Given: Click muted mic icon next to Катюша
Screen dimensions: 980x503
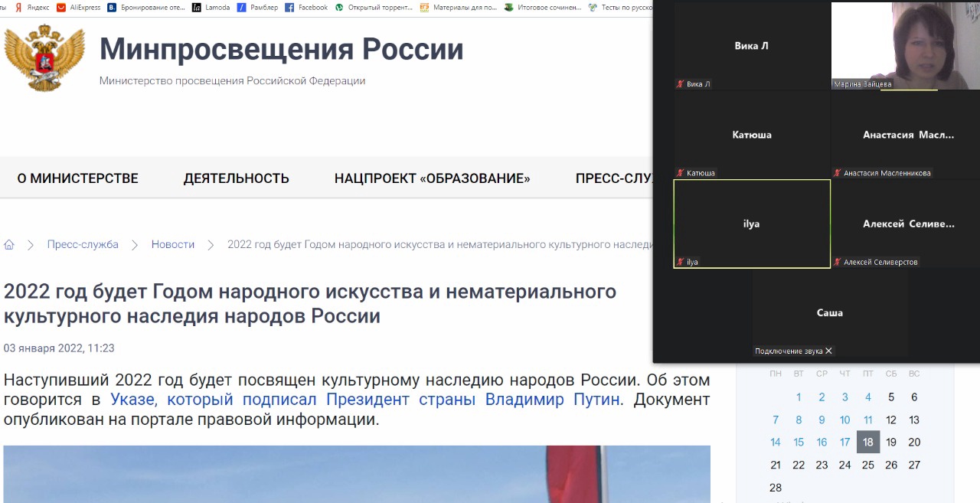Looking at the screenshot, I should (680, 173).
